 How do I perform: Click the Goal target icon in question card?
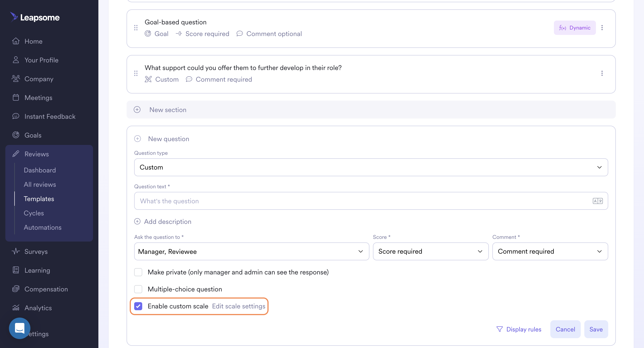(148, 34)
